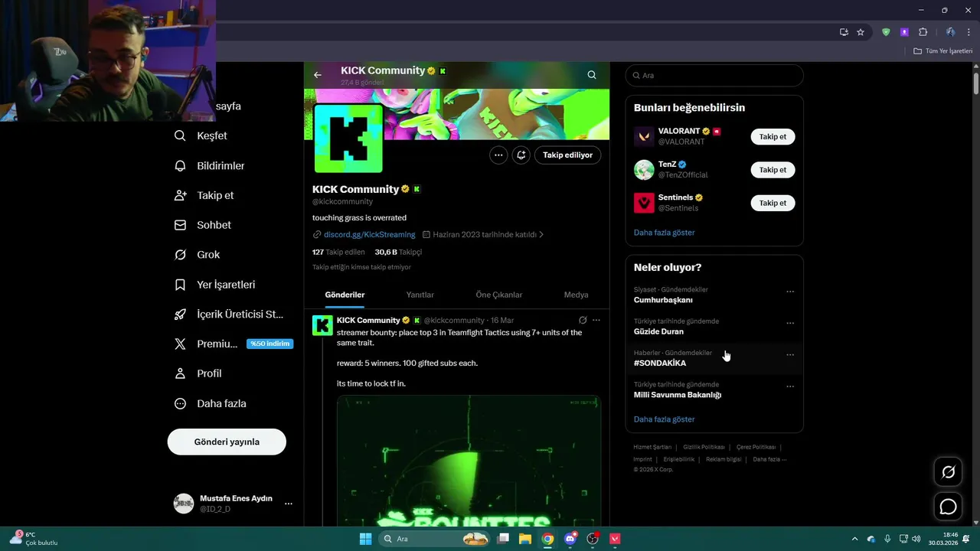
Task: Open Bildirimler notifications in sidebar
Action: tap(209, 165)
